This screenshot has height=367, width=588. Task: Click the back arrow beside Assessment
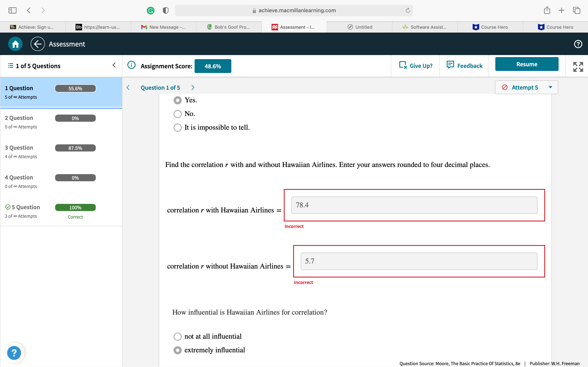[x=38, y=44]
